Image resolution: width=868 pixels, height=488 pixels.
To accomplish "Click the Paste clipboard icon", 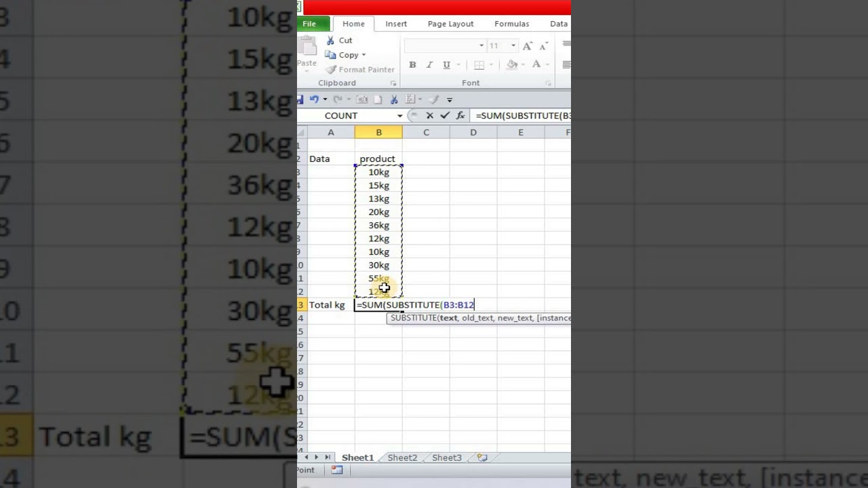I will click(x=307, y=46).
